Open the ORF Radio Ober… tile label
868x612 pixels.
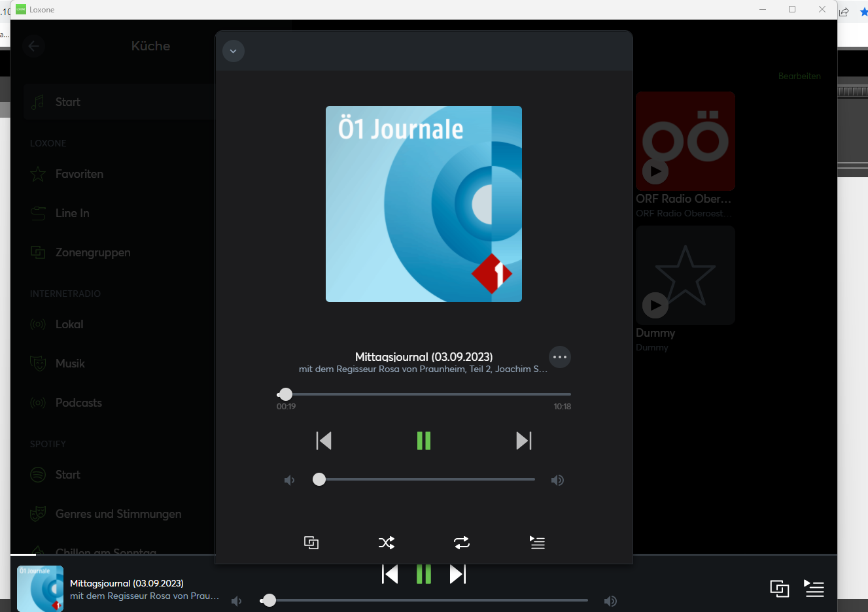pyautogui.click(x=684, y=199)
